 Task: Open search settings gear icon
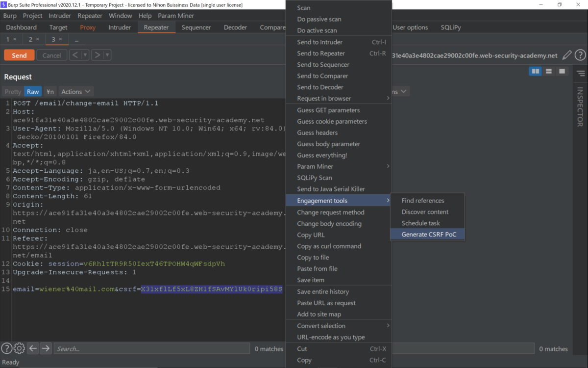(x=19, y=348)
